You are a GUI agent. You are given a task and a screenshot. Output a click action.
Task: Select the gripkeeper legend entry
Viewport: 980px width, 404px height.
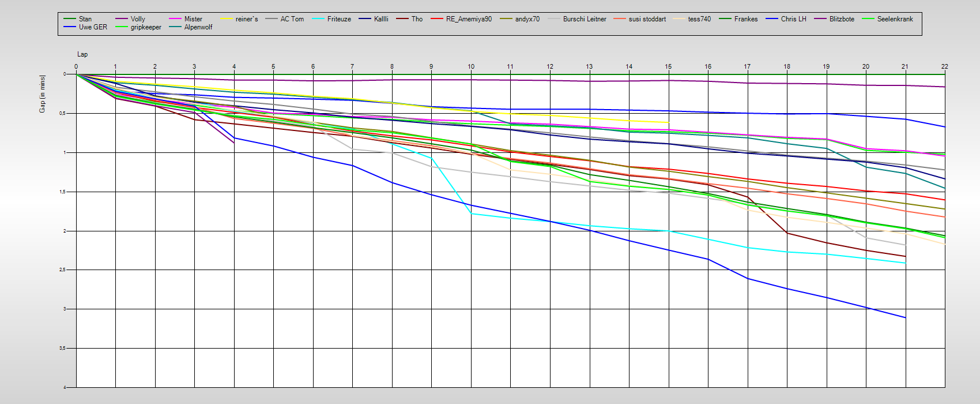pos(146,27)
